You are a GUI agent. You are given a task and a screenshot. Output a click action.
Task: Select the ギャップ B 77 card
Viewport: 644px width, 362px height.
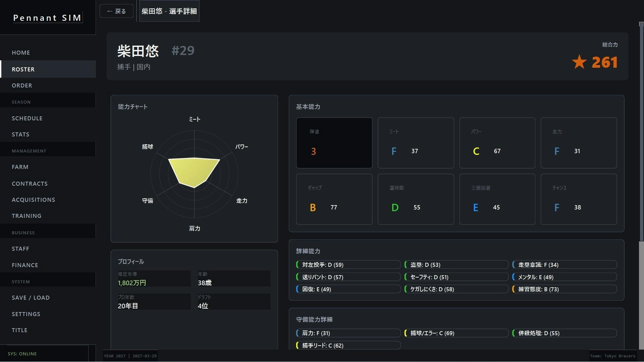(334, 199)
